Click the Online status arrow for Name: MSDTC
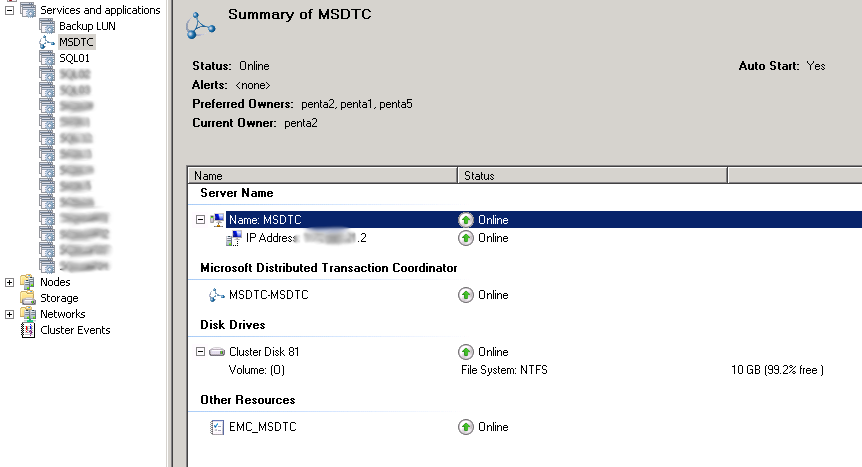 (466, 220)
